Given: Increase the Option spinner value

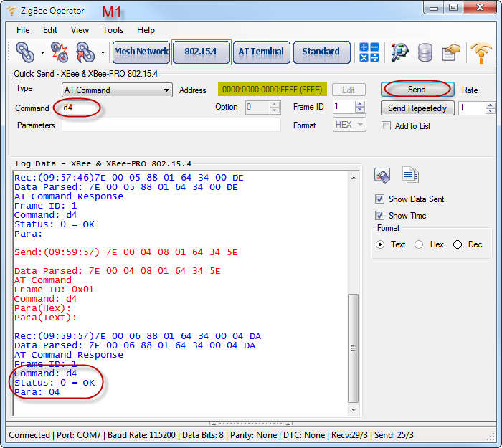Looking at the screenshot, I should (275, 104).
